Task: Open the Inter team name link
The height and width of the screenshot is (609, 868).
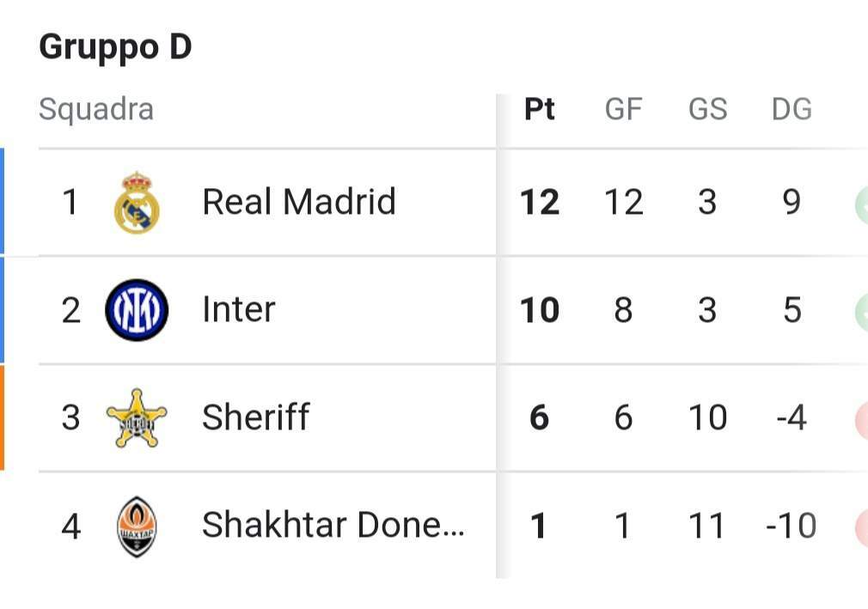Action: [238, 310]
